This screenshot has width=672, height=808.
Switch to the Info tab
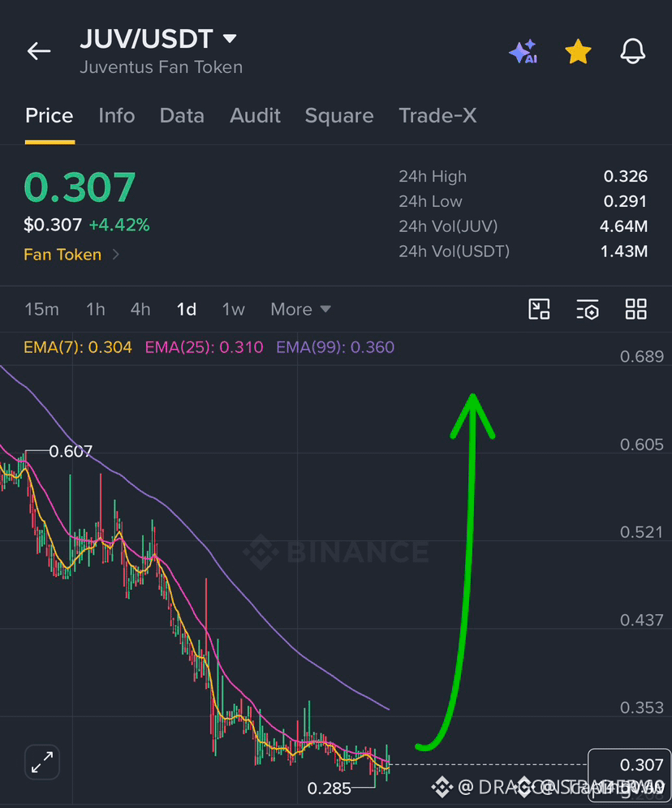point(117,115)
